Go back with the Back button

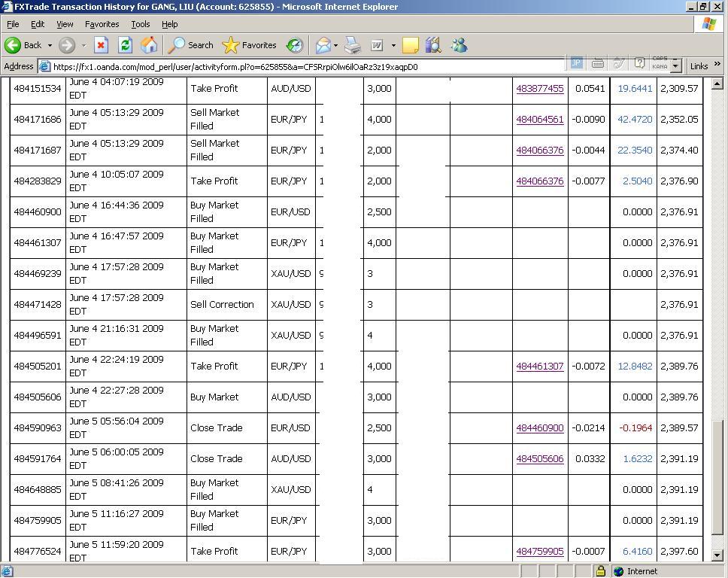(23, 45)
